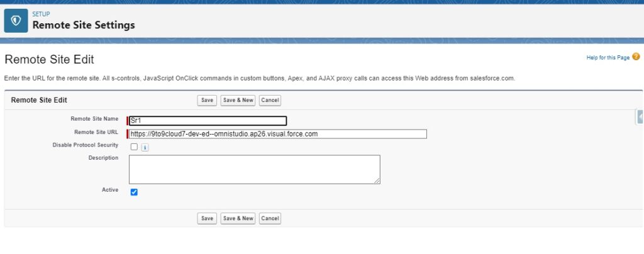This screenshot has width=644, height=254.
Task: Click the bottom Save button
Action: click(207, 218)
